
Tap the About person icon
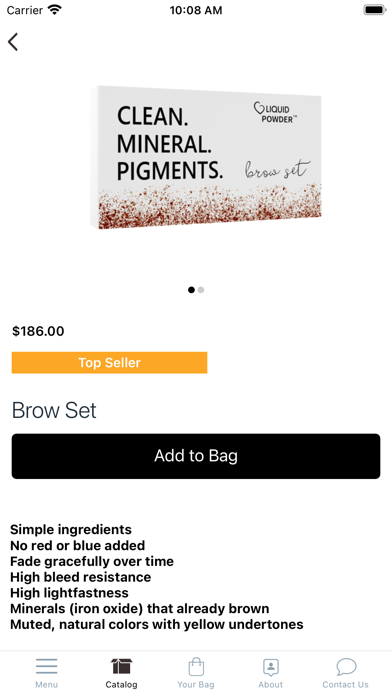271,667
